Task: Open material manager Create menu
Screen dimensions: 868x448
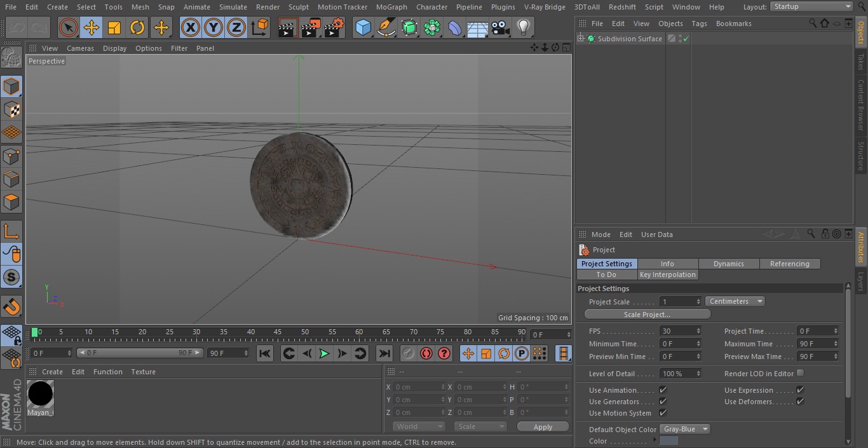Action: pyautogui.click(x=52, y=372)
